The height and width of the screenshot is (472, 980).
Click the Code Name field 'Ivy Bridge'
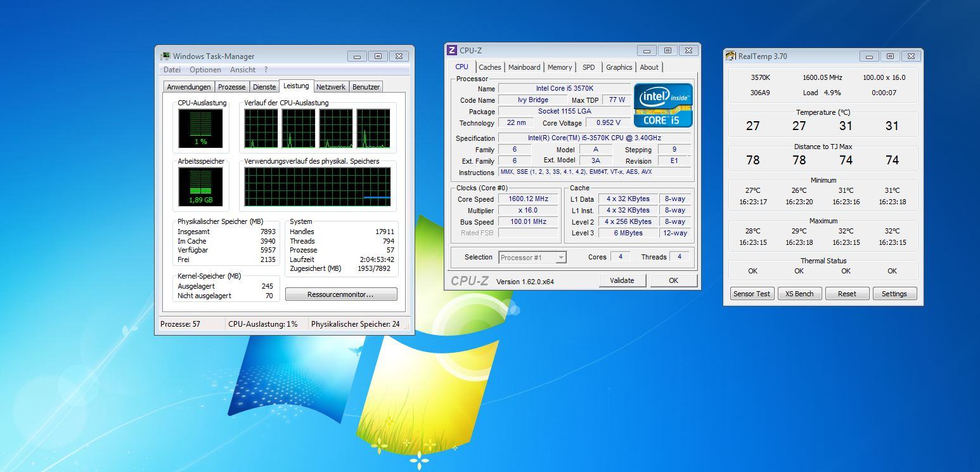[533, 100]
